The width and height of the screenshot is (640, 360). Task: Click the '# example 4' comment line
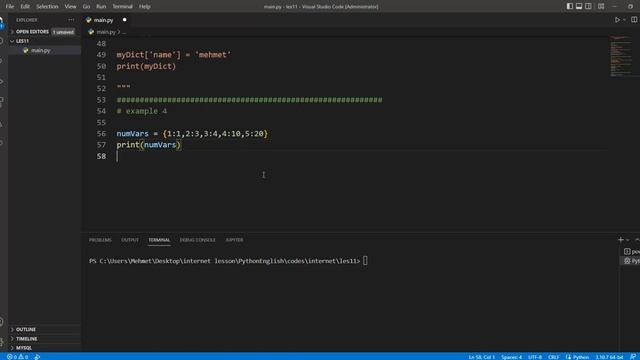pos(142,111)
